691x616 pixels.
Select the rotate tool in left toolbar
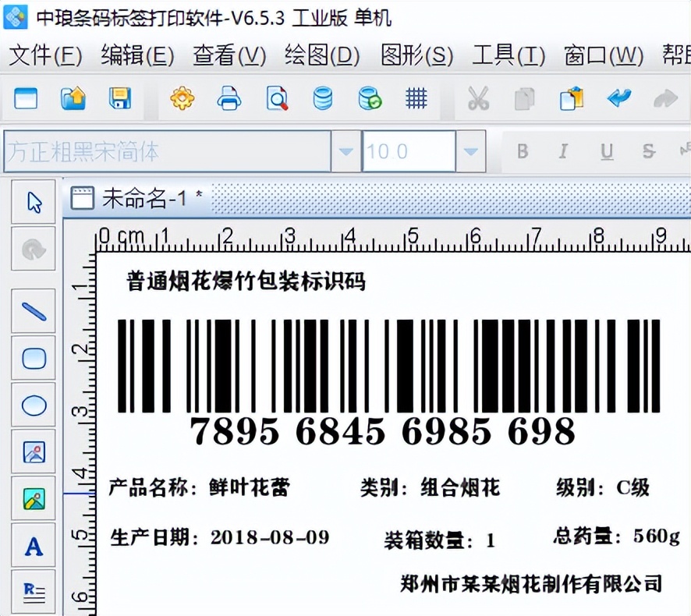click(34, 249)
